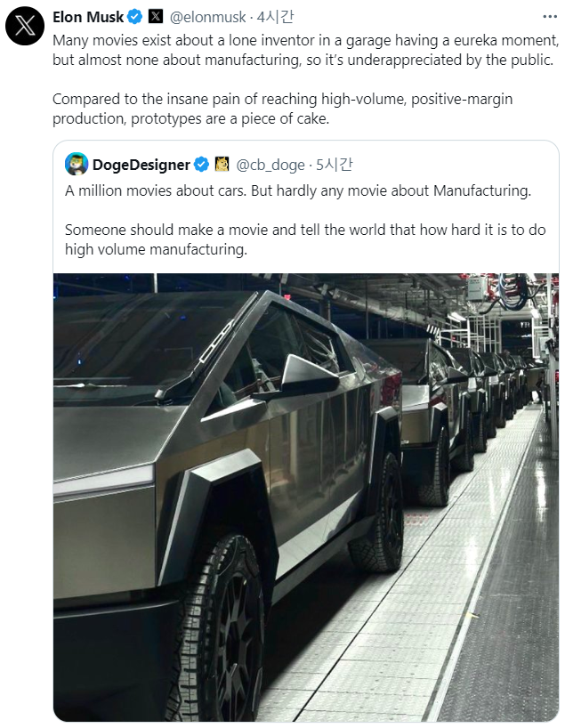Click the blue verified badge beside Elon Musk

coord(135,16)
